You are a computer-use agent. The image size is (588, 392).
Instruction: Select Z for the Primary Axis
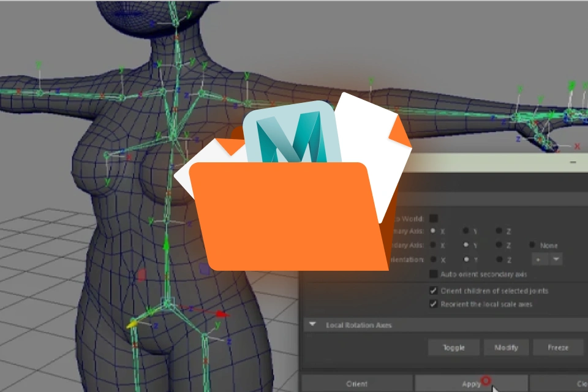coord(499,231)
